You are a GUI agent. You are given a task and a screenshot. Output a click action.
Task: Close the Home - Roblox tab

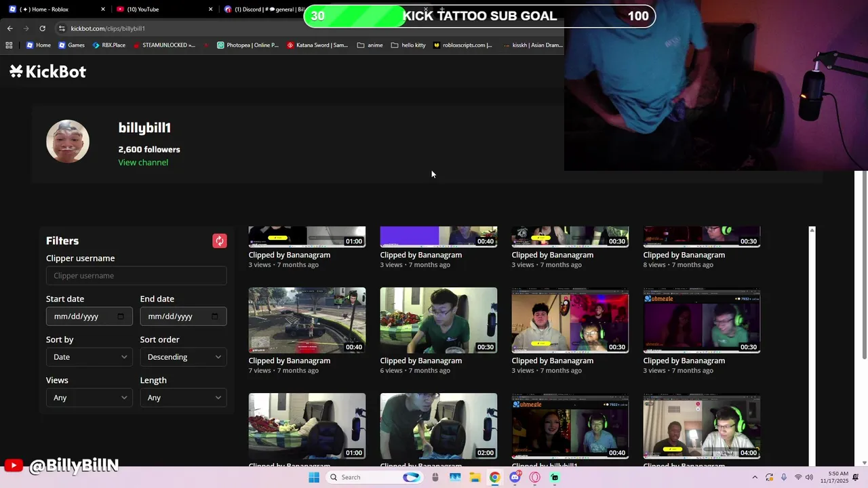103,9
